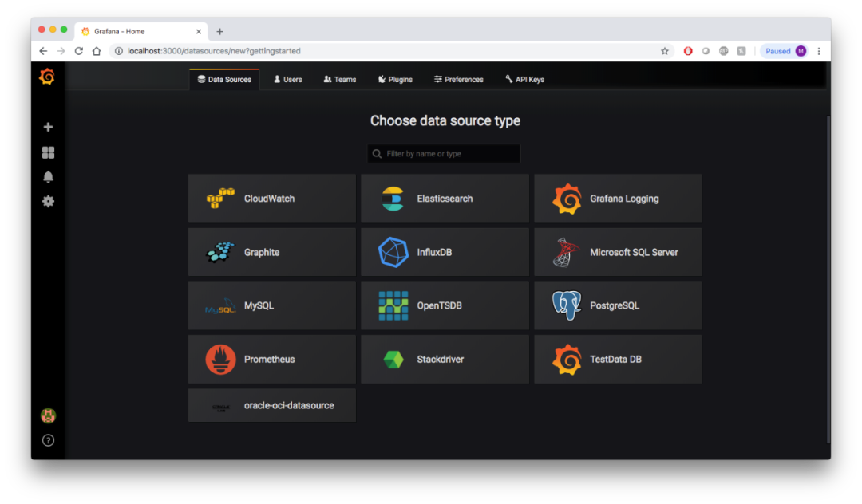This screenshot has height=504, width=862.
Task: Select the OpenTSDB logo icon
Action: coord(393,305)
